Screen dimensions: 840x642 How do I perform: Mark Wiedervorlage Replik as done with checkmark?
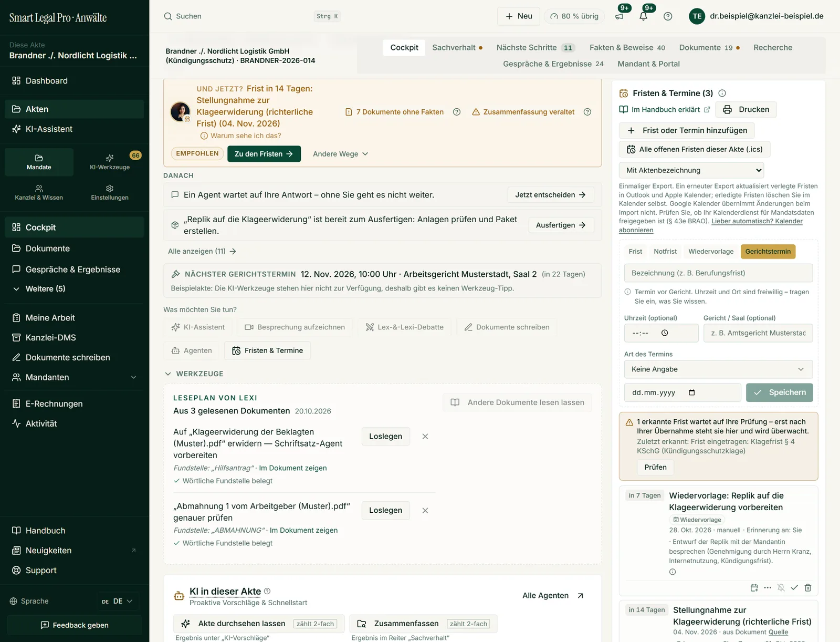tap(794, 587)
